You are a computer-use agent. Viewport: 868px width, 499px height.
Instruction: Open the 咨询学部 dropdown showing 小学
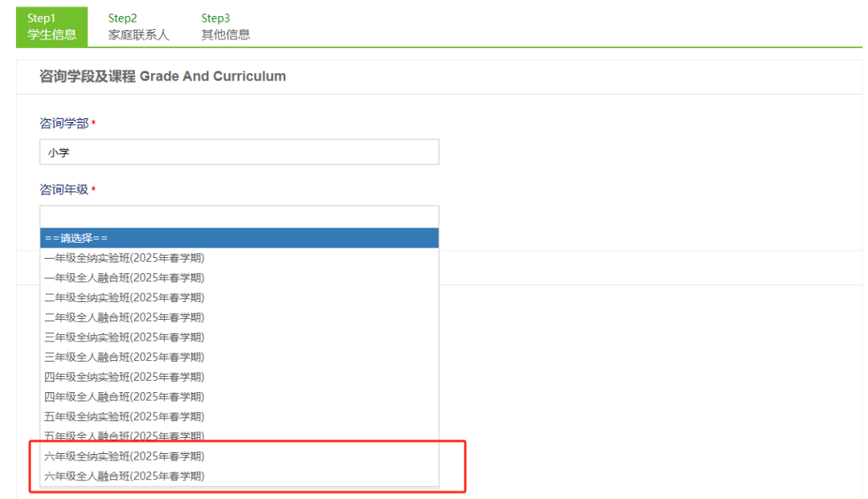pos(239,152)
